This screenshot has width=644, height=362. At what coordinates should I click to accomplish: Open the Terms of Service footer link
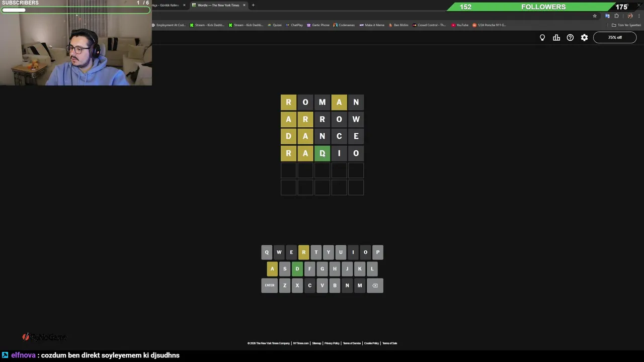(x=352, y=343)
